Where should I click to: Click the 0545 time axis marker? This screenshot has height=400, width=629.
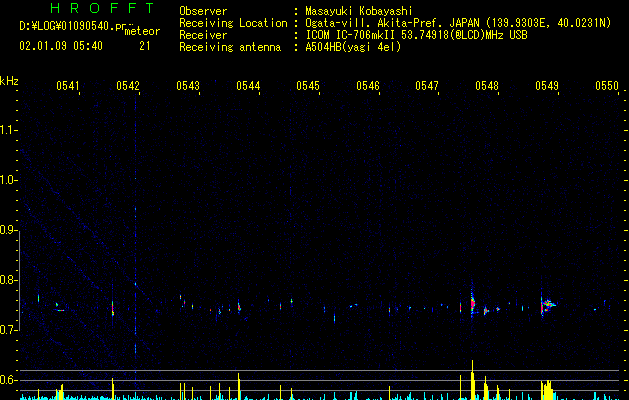[x=308, y=86]
